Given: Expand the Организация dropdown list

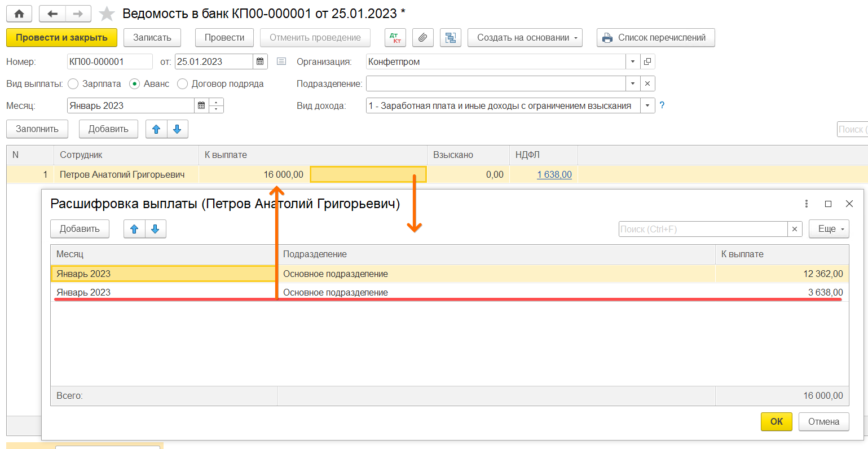Looking at the screenshot, I should coord(632,61).
